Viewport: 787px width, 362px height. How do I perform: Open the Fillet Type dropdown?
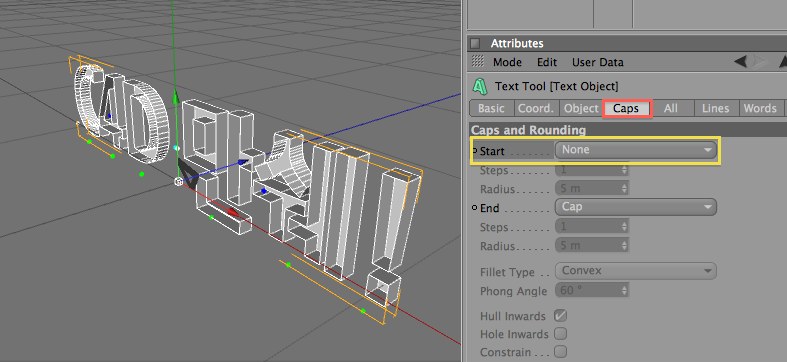[635, 271]
